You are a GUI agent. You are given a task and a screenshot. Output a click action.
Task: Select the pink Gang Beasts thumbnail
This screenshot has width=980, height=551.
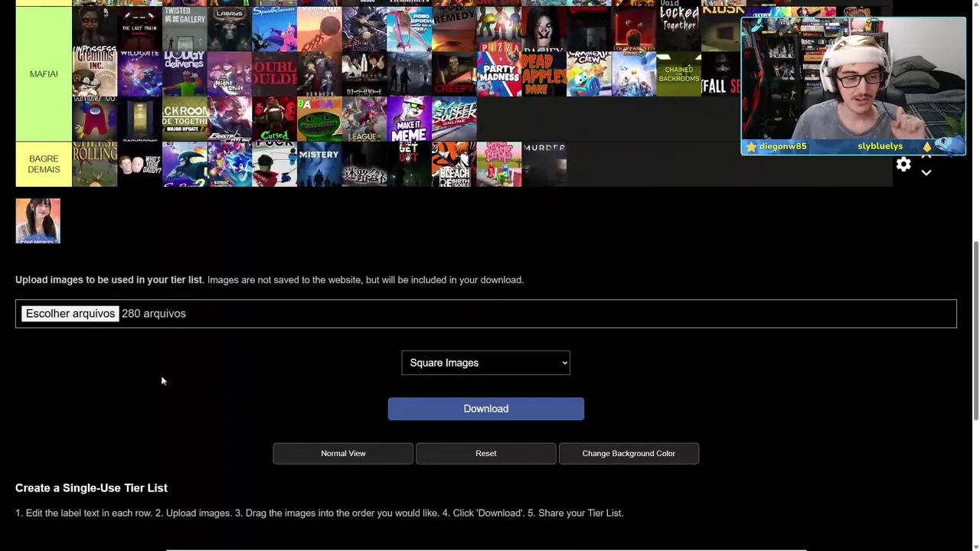pyautogui.click(x=499, y=164)
